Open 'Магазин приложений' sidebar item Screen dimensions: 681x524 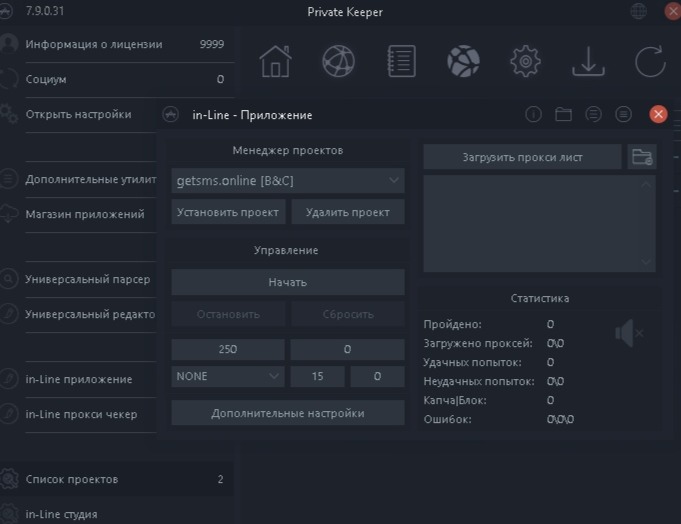pyautogui.click(x=85, y=214)
